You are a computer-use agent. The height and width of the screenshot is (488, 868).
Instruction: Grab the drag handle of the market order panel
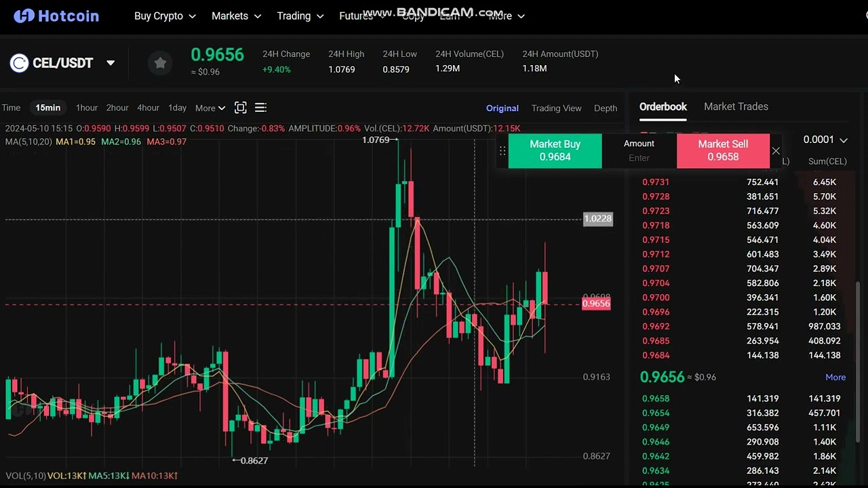click(502, 150)
